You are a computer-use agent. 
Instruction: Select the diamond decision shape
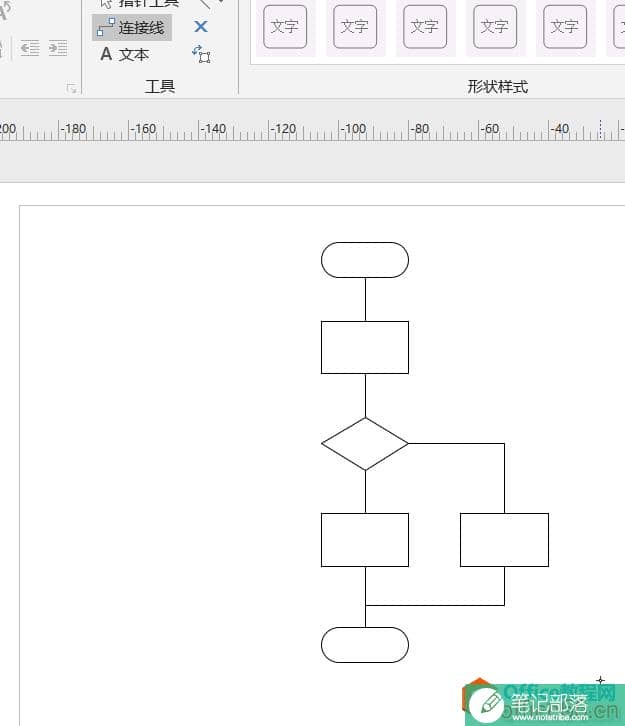365,444
